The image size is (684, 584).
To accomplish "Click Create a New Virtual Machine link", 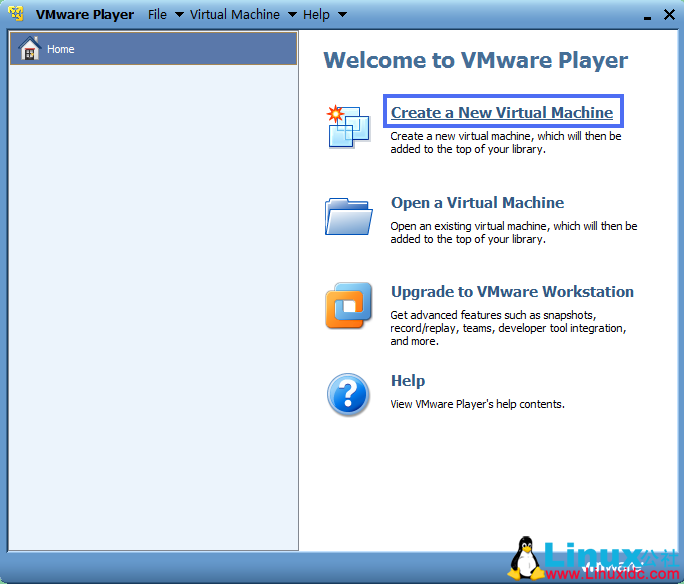I will [502, 113].
